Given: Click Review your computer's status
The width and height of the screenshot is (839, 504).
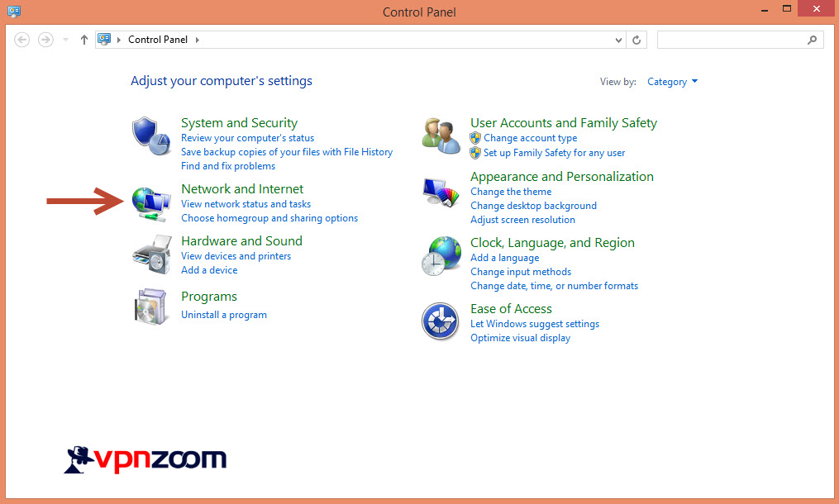Looking at the screenshot, I should (248, 138).
